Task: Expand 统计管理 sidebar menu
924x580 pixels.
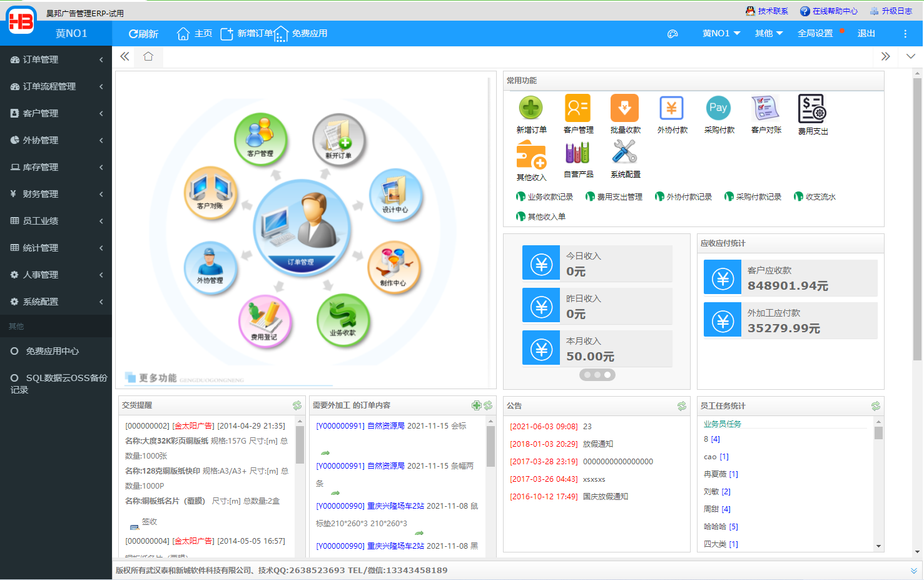Action: [56, 248]
